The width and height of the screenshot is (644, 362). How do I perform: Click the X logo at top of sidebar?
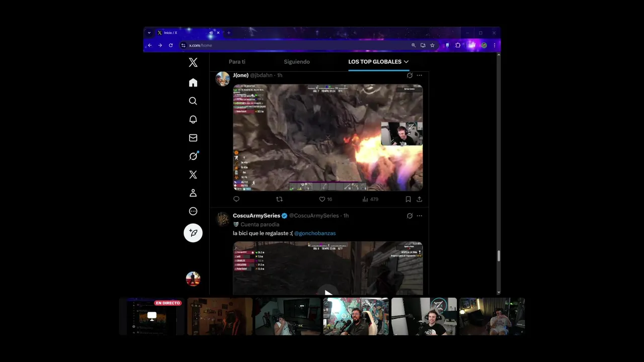point(193,62)
